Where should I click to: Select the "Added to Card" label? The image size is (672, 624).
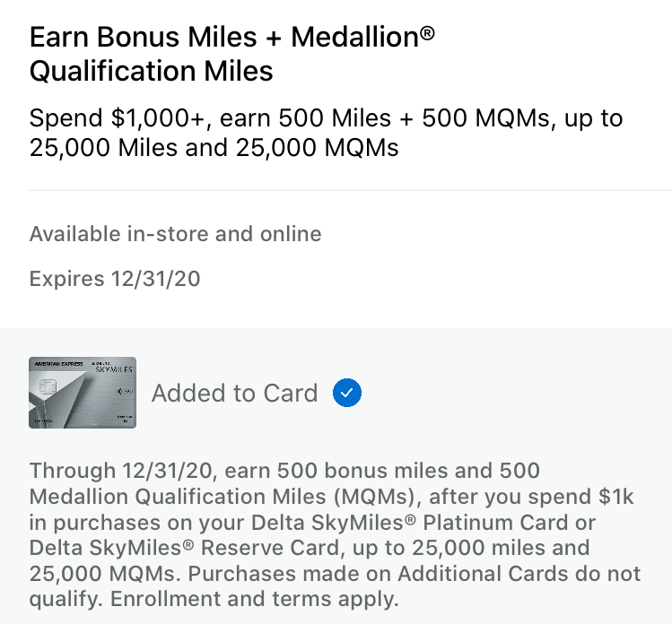pos(234,393)
